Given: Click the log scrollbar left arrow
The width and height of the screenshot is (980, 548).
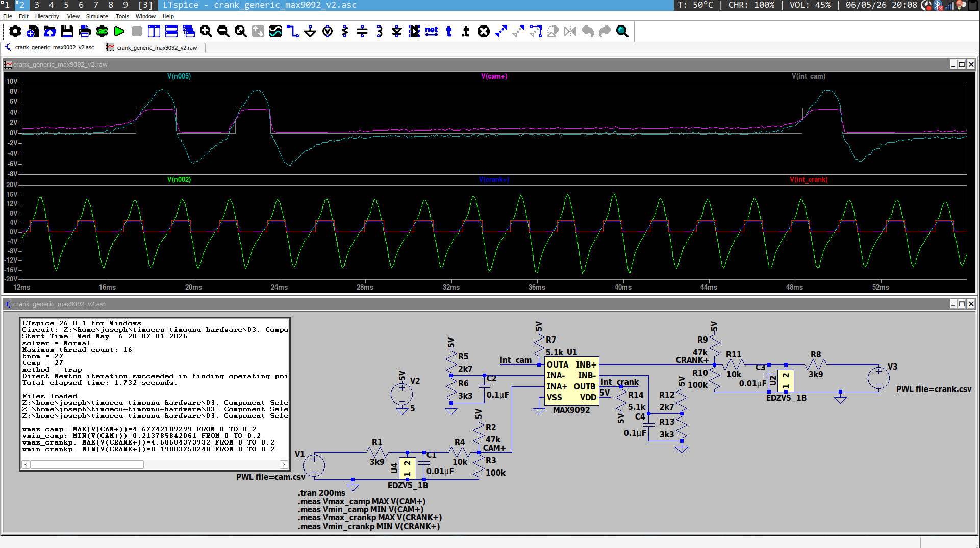Looking at the screenshot, I should click(x=26, y=465).
